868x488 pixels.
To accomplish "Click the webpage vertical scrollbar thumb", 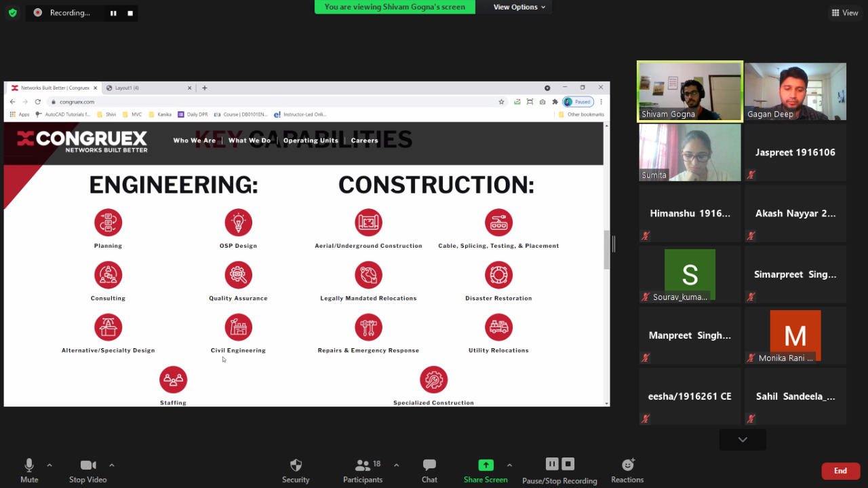I will tap(606, 250).
